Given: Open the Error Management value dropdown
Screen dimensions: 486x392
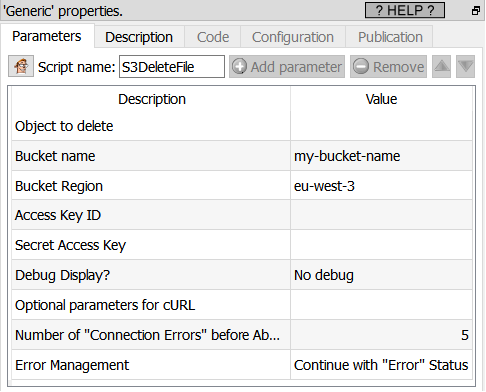Looking at the screenshot, I should click(x=381, y=365).
